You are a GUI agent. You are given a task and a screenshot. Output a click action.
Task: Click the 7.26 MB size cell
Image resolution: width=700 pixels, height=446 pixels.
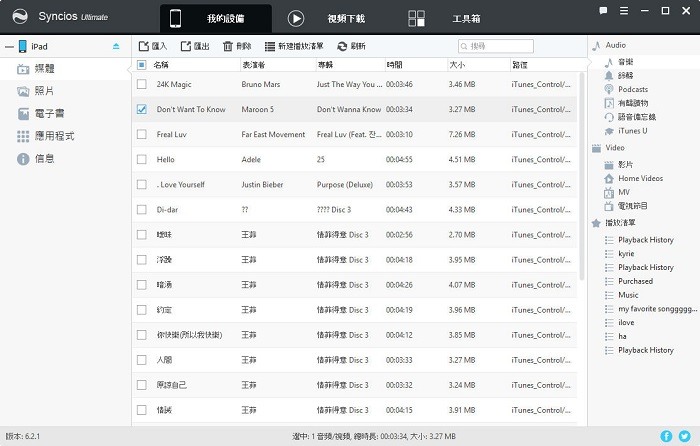462,134
